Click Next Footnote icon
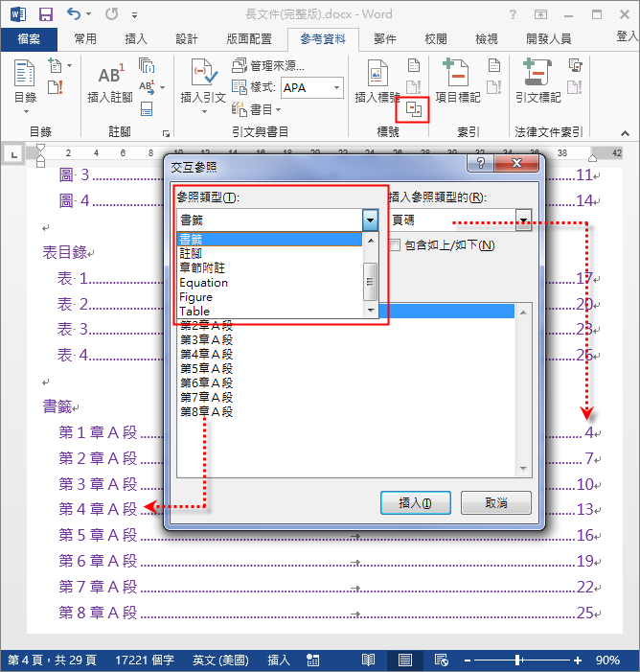640x672 pixels. pos(147,87)
